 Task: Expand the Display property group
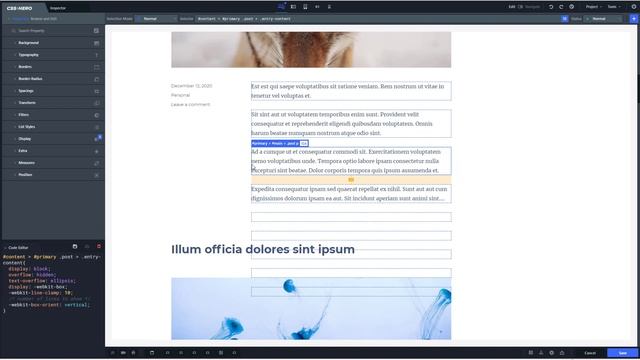point(53,139)
